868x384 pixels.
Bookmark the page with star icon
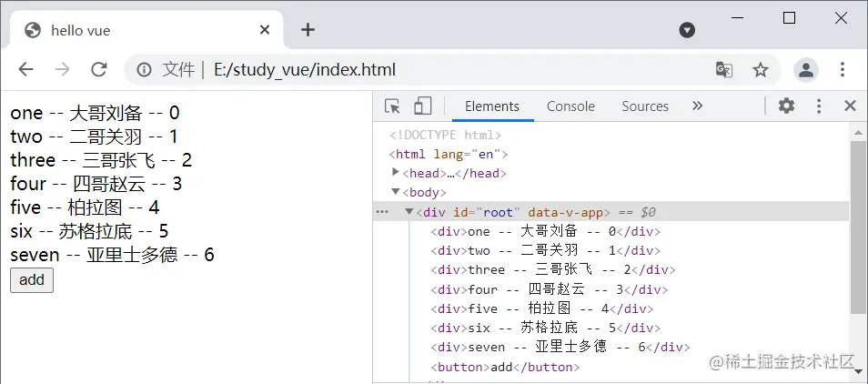pos(761,70)
